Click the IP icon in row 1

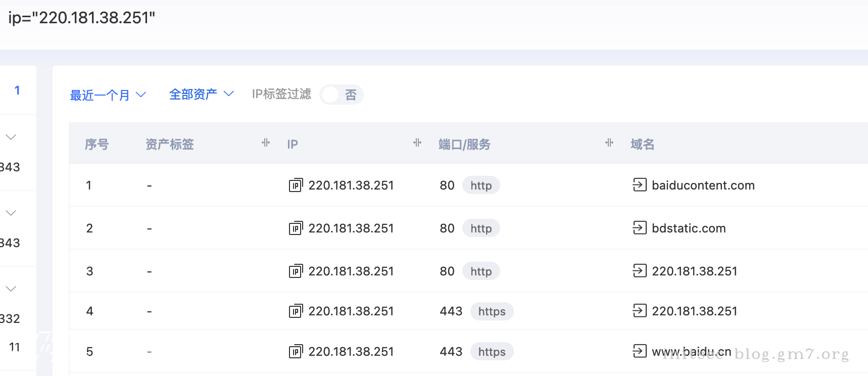click(296, 185)
